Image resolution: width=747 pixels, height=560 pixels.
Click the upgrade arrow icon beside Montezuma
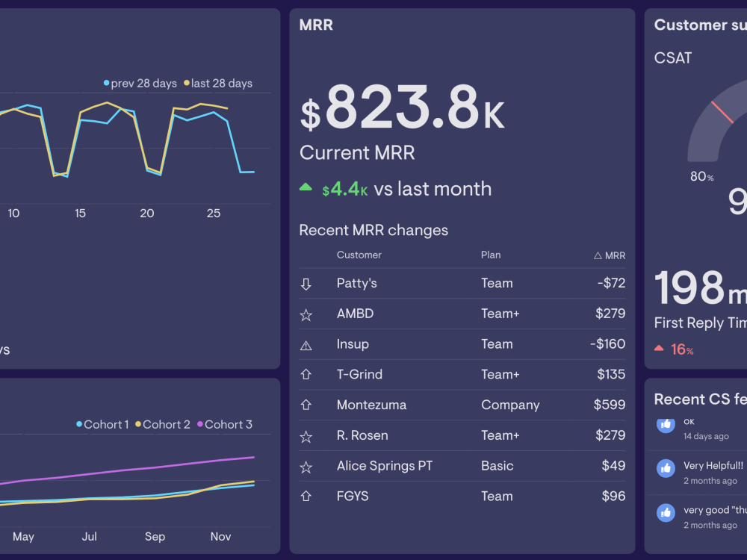click(306, 405)
